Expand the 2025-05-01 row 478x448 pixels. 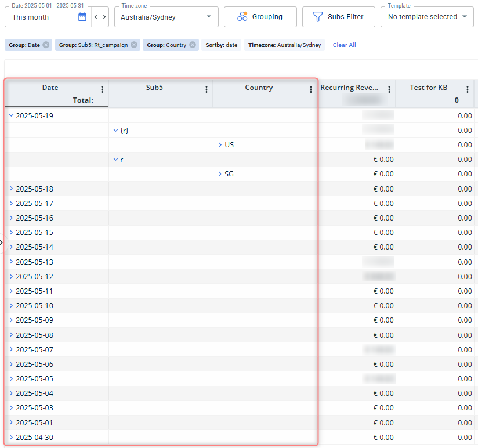pyautogui.click(x=11, y=422)
